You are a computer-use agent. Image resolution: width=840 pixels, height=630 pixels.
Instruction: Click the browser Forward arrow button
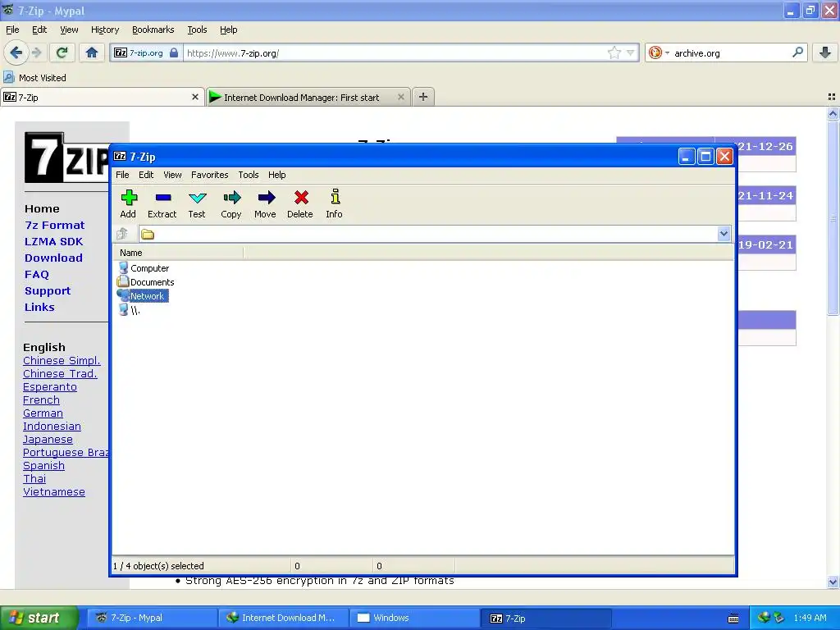(x=36, y=52)
